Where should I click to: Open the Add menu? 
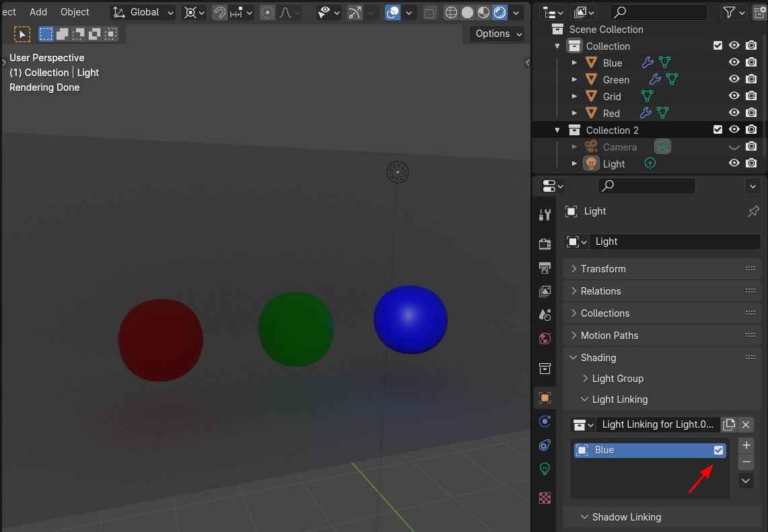tap(38, 11)
